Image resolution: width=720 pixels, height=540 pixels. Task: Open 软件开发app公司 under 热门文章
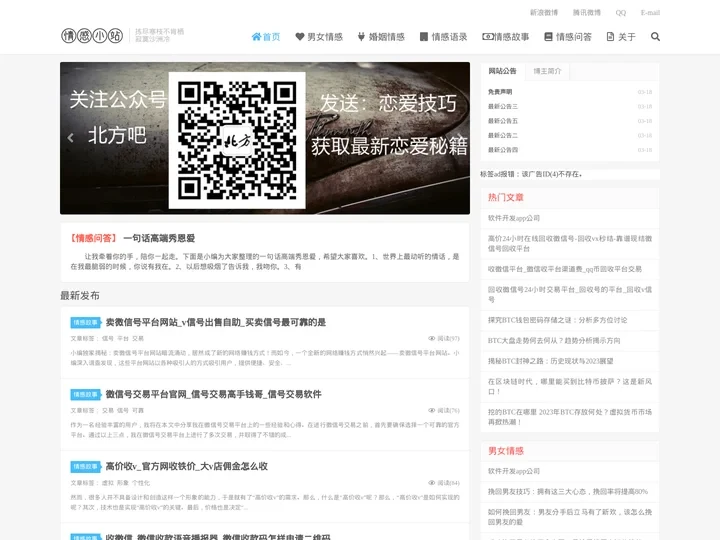pyautogui.click(x=514, y=218)
